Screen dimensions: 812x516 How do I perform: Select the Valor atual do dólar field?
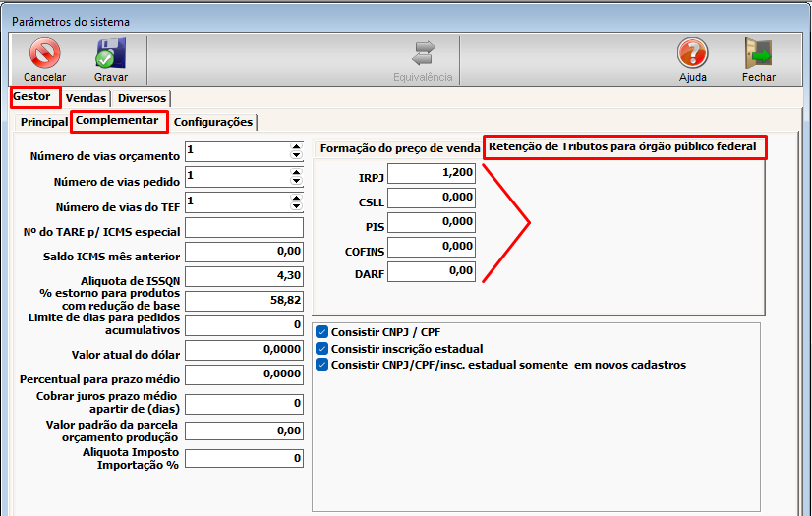click(x=244, y=350)
